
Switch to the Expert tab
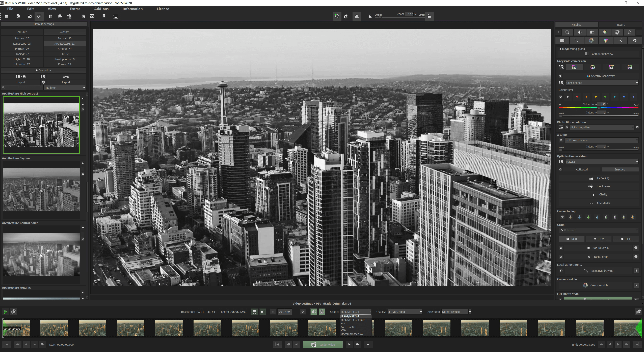click(620, 24)
